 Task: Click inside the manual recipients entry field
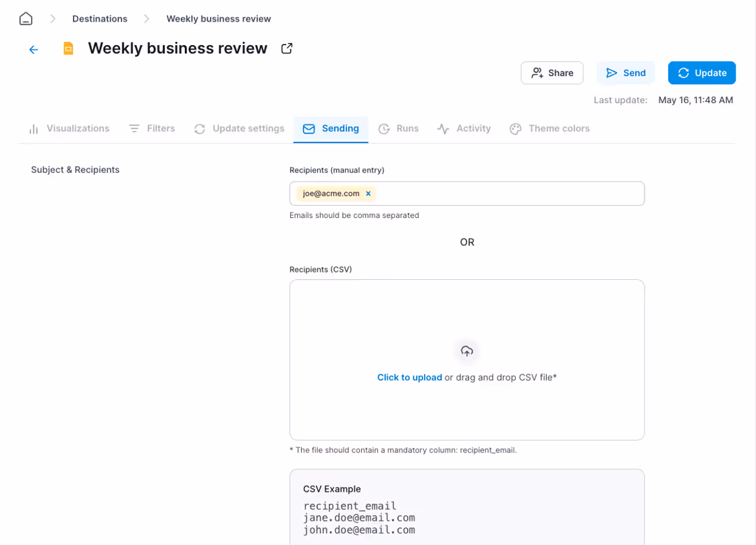pyautogui.click(x=506, y=193)
